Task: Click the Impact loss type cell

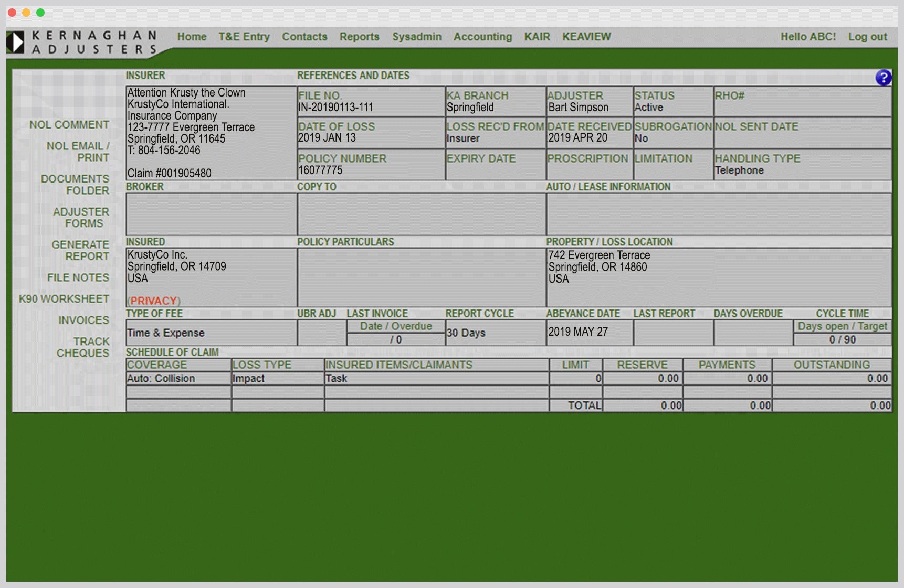Action: point(278,379)
